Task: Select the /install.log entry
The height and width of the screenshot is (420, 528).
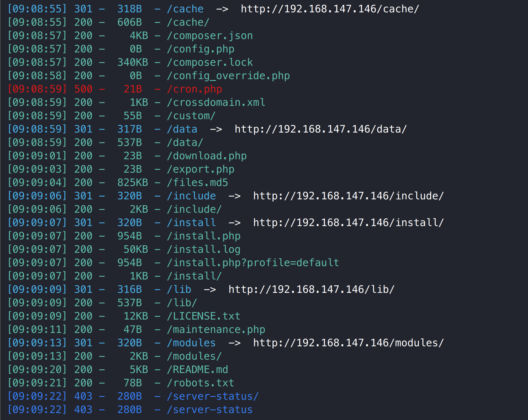Action: tap(204, 249)
